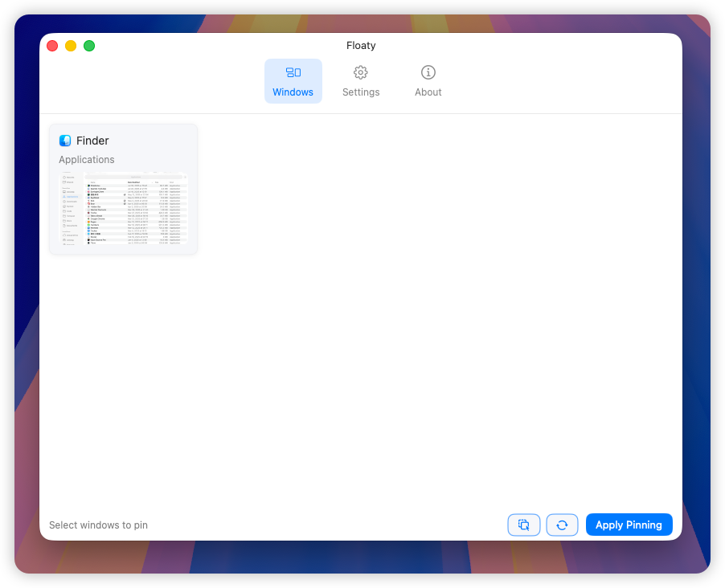Refresh the window list using circular arrows icon
The height and width of the screenshot is (588, 725).
tap(562, 525)
